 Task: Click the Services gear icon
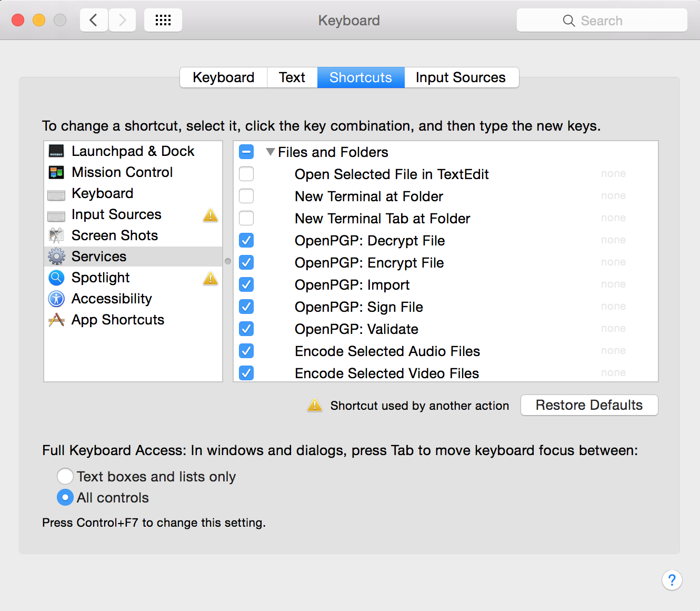(x=56, y=257)
